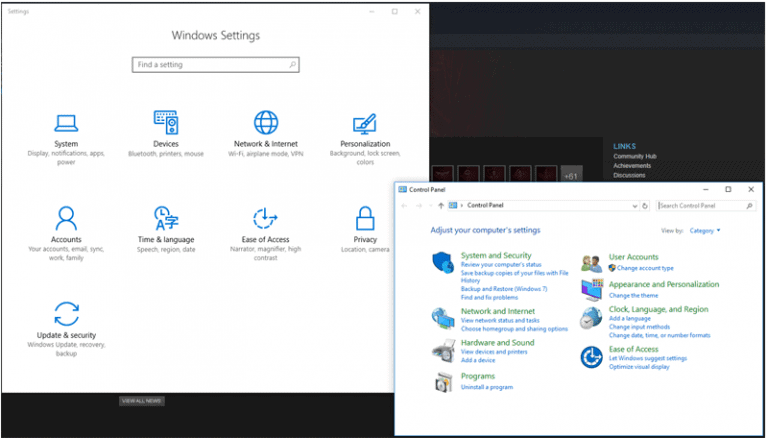
Task: Click the Control Panel title bar icon
Action: coord(403,190)
